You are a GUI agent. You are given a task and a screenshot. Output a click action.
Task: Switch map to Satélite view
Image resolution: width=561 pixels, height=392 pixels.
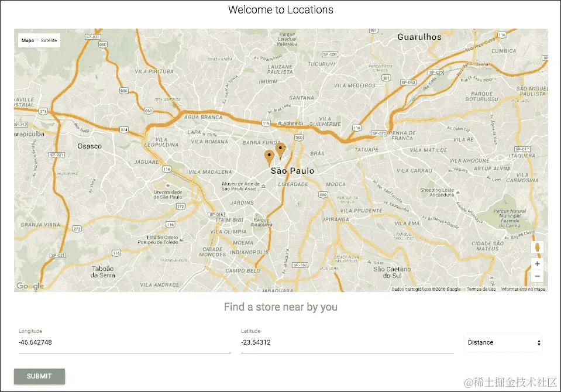click(49, 40)
